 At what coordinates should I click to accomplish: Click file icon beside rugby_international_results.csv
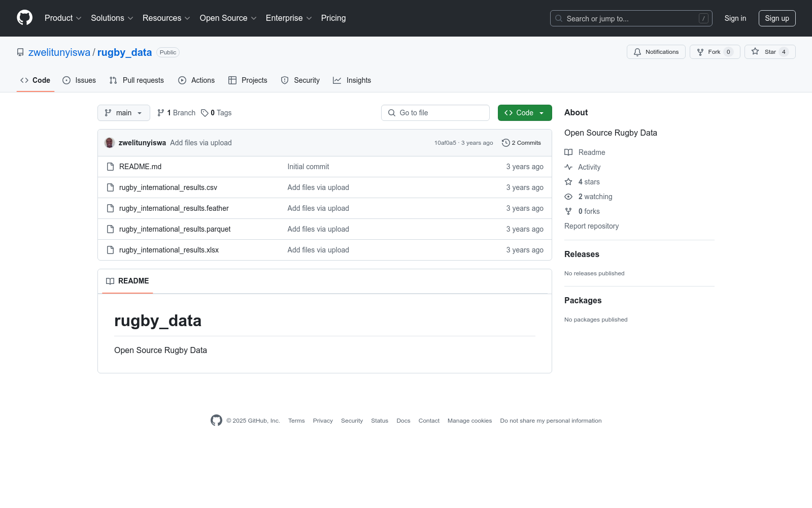(x=110, y=187)
